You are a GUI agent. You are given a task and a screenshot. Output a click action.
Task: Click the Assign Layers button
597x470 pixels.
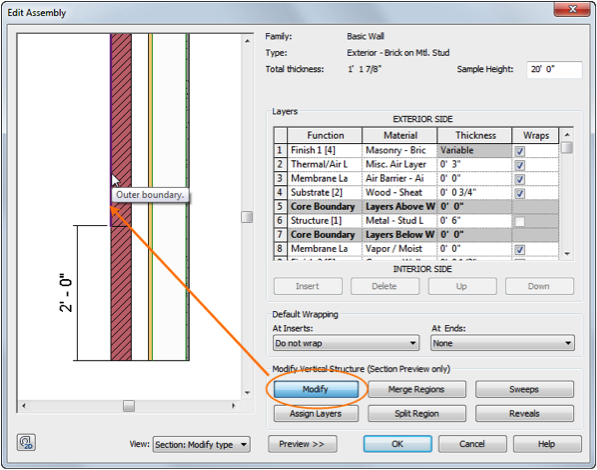[x=316, y=414]
